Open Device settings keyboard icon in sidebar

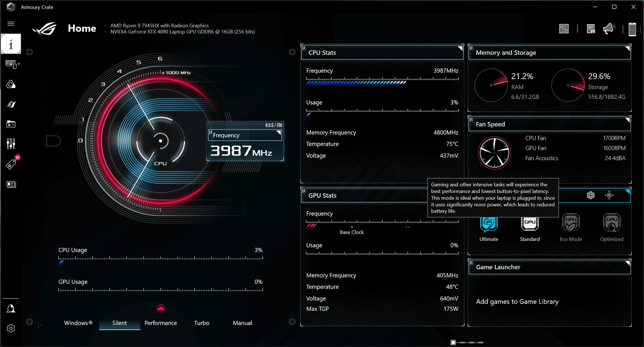pyautogui.click(x=11, y=64)
